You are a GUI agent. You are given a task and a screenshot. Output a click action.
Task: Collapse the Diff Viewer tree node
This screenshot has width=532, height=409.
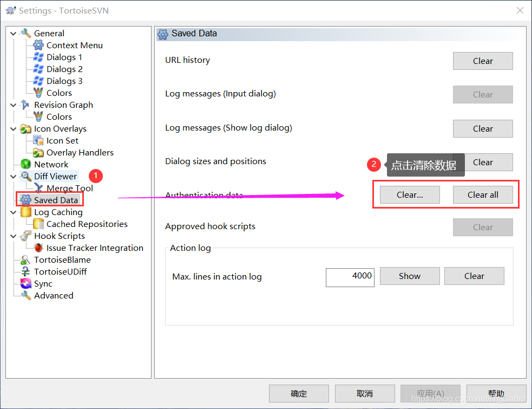click(13, 177)
